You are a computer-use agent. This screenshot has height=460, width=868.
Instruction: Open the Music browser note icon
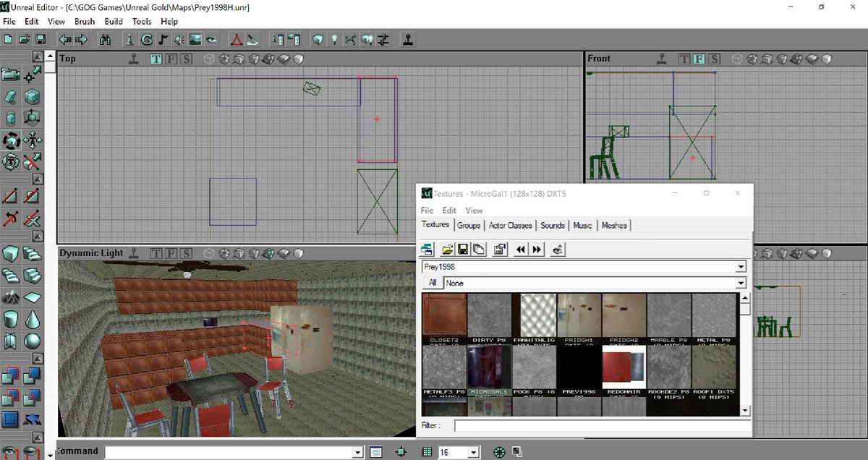163,39
